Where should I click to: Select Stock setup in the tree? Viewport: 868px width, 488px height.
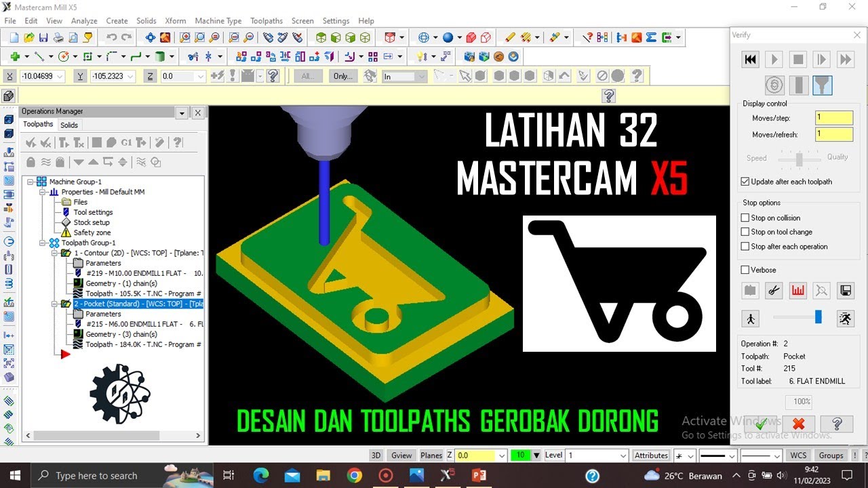pos(91,222)
